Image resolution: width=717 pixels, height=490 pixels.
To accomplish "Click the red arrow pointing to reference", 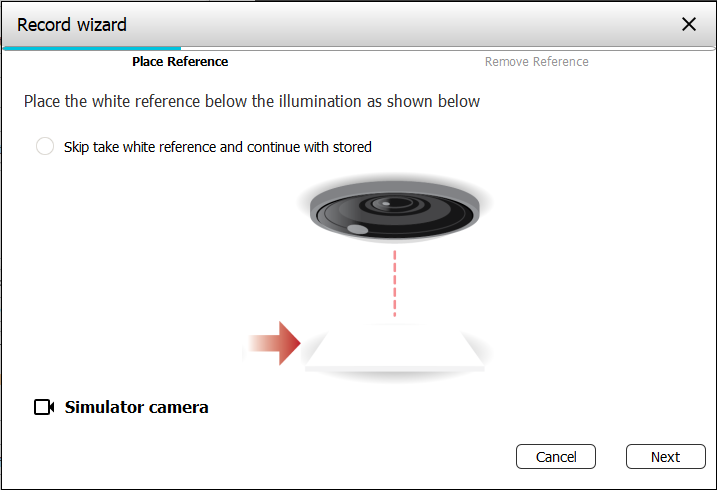I will coord(275,343).
